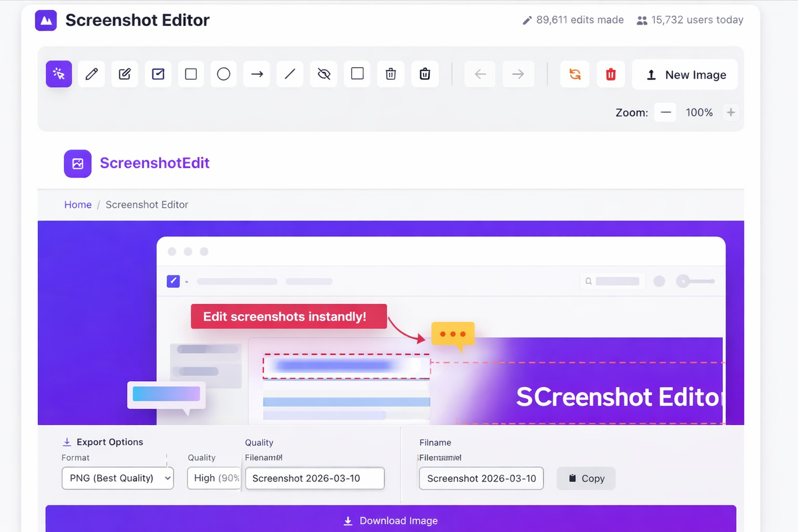Click the Filname label
Screen dimensions: 798x532
tap(436, 442)
